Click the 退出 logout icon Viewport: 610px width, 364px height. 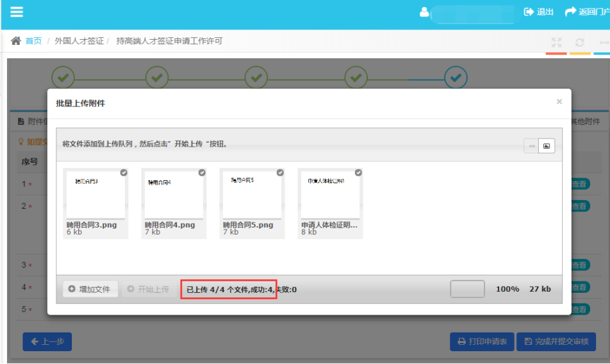point(529,12)
